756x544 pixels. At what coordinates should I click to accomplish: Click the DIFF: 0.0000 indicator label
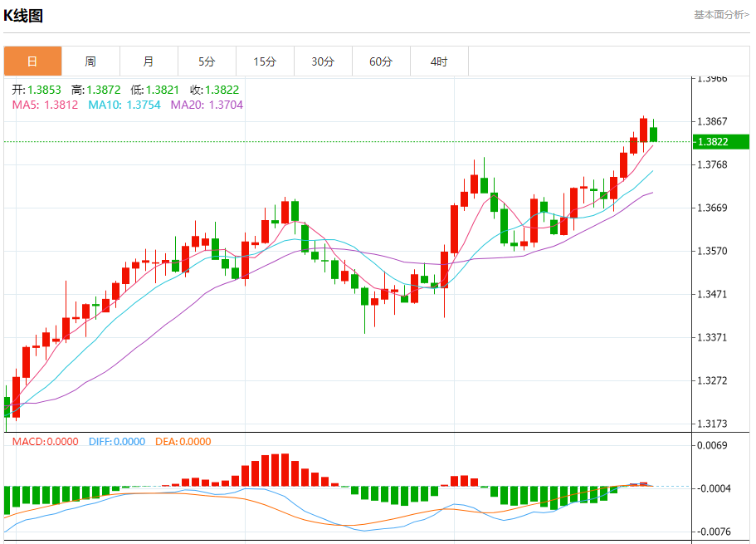tap(117, 442)
